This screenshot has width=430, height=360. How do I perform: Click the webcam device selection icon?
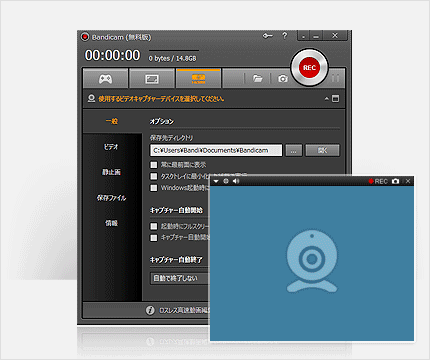pos(91,99)
